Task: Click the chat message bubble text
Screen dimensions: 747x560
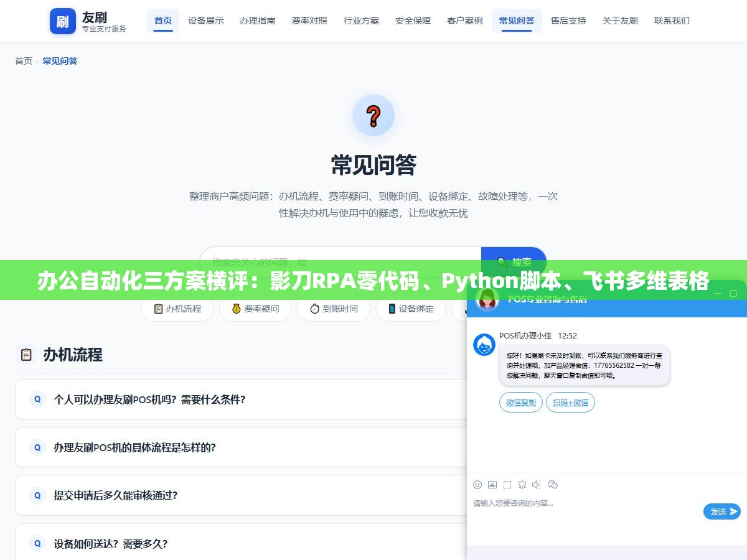Action: click(x=585, y=365)
